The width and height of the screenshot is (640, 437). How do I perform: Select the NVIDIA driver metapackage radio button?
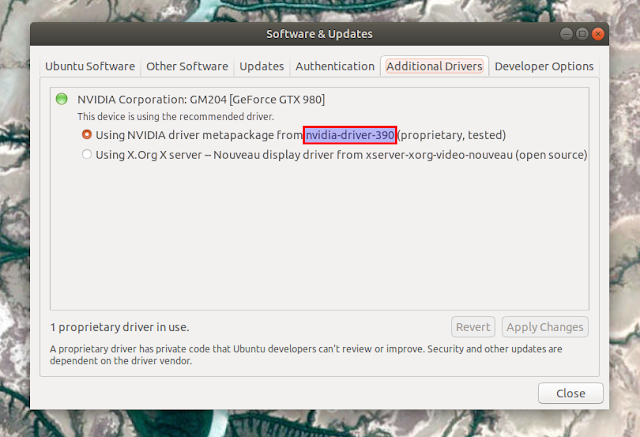[x=87, y=135]
